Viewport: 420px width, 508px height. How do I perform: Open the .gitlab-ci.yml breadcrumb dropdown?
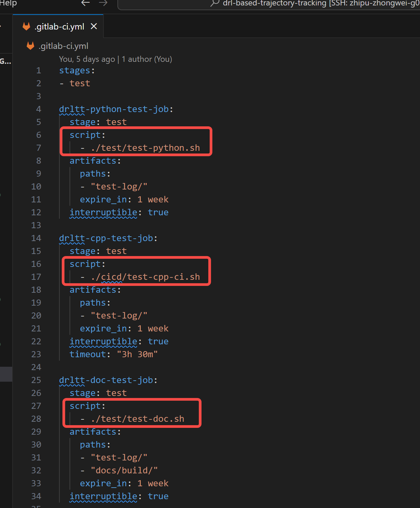[63, 46]
